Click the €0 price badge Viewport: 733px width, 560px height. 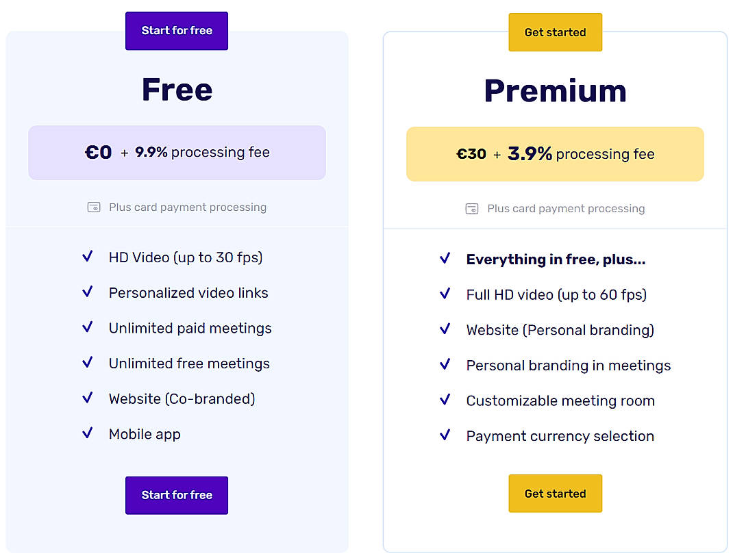[x=176, y=153]
